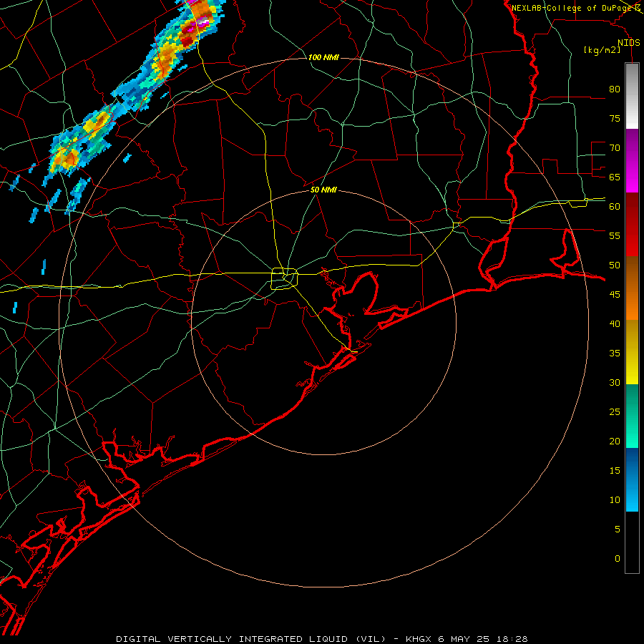Click the 20 value on the color scale

[615, 441]
